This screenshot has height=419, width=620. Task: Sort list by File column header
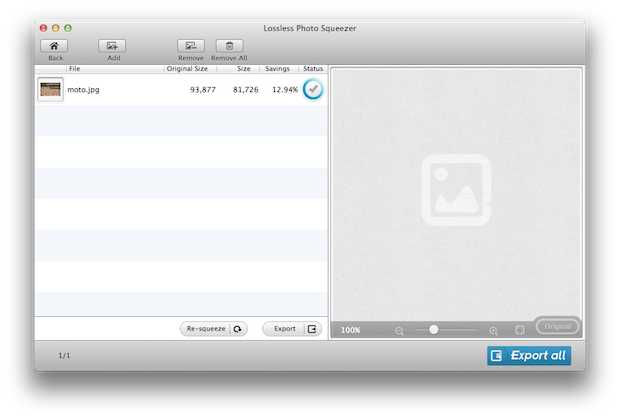click(75, 69)
